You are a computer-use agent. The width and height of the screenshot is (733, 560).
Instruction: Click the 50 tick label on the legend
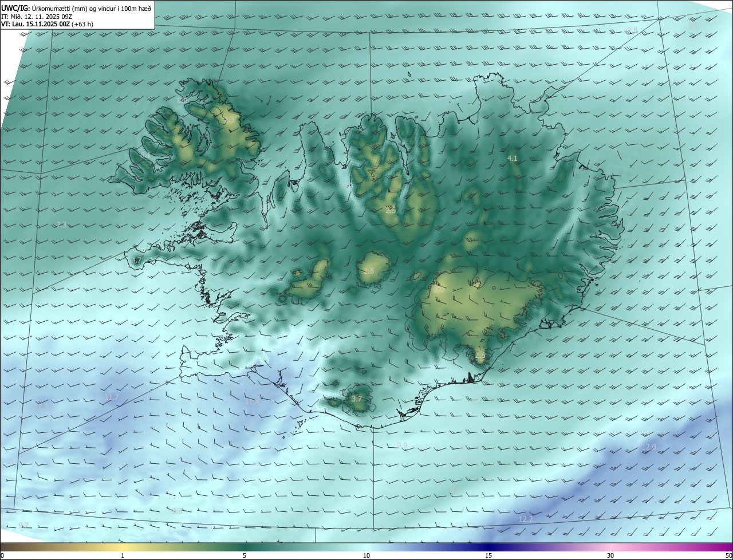coord(728,555)
